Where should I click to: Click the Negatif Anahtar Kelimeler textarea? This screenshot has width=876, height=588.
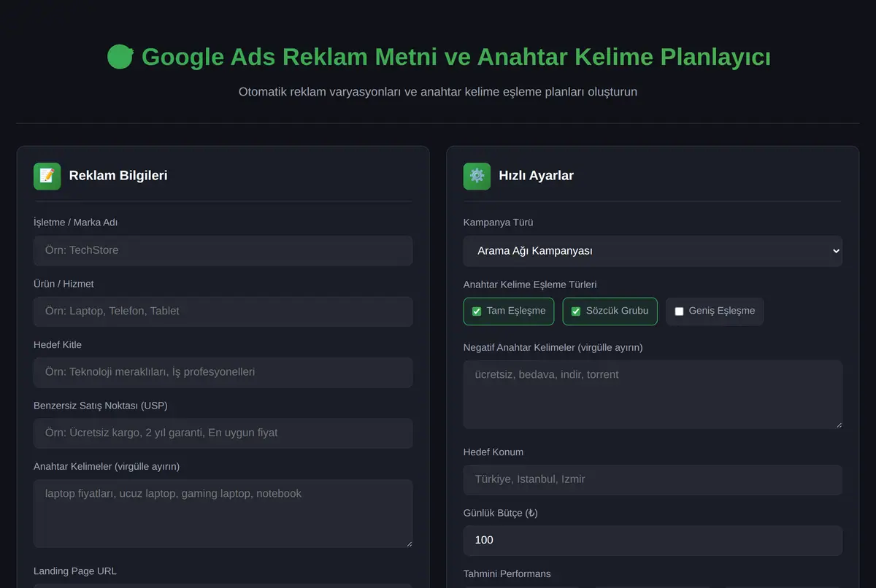coord(653,394)
